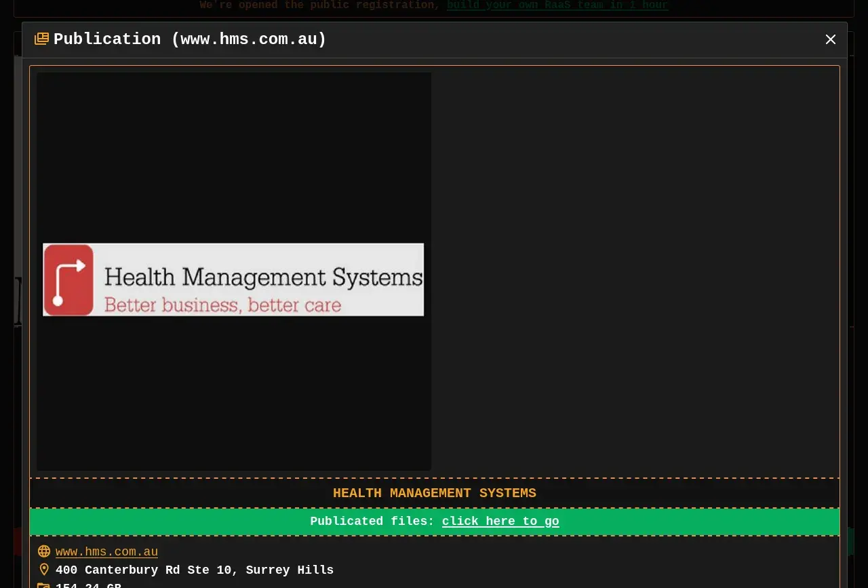Image resolution: width=868 pixels, height=588 pixels.
Task: Open the www.hms.com.au website link
Action: [106, 552]
